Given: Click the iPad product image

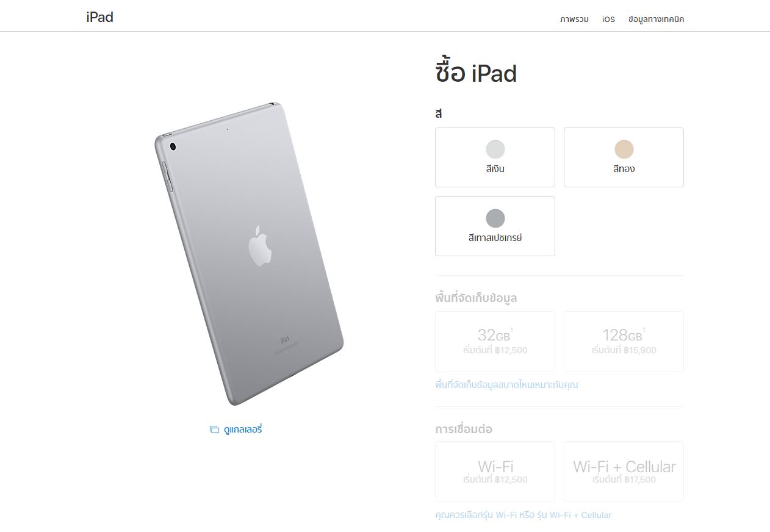Looking at the screenshot, I should click(249, 253).
